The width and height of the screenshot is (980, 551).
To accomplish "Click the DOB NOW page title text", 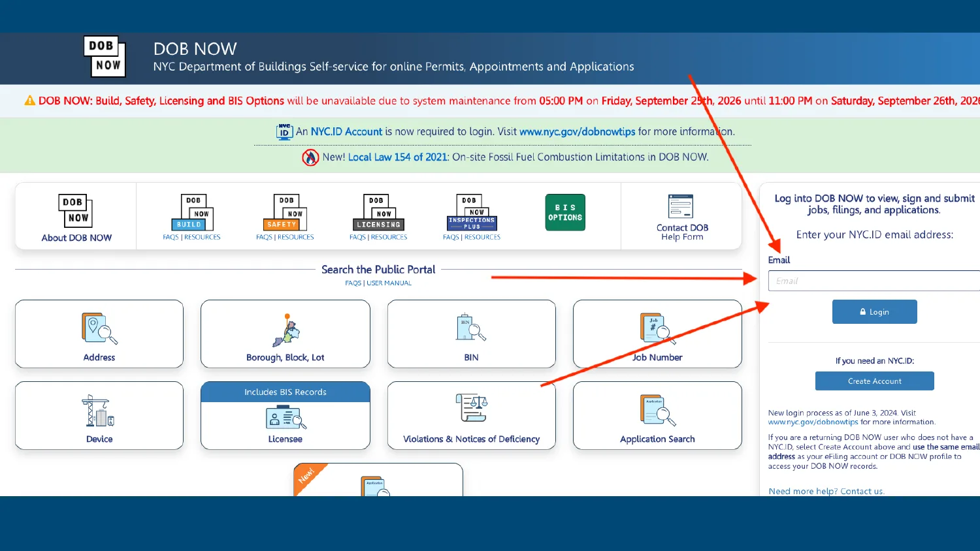I will 195,49.
